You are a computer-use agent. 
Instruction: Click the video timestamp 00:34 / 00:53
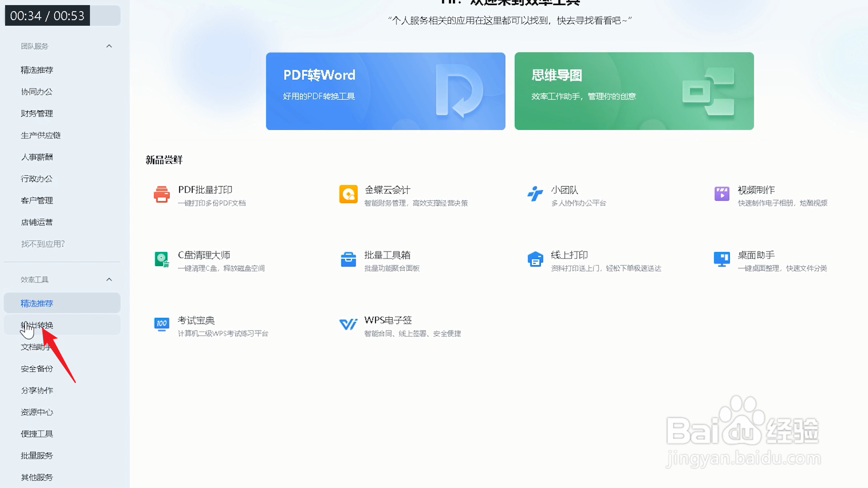[47, 16]
